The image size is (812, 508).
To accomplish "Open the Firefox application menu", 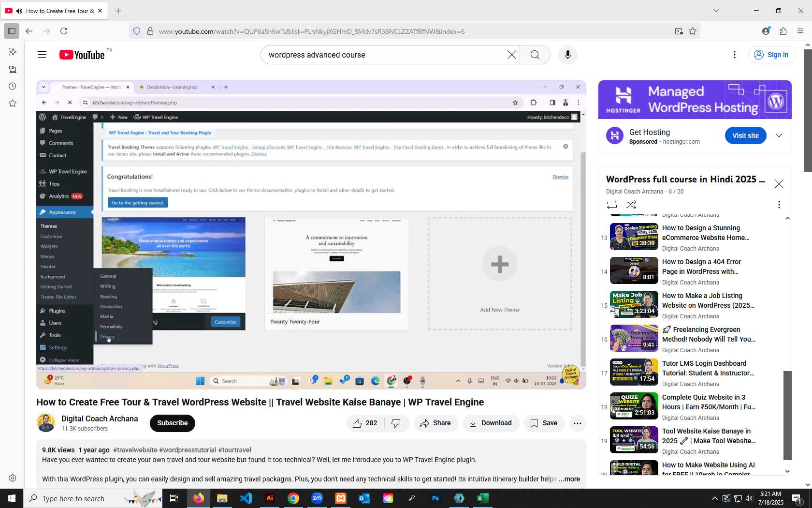I will 800,31.
